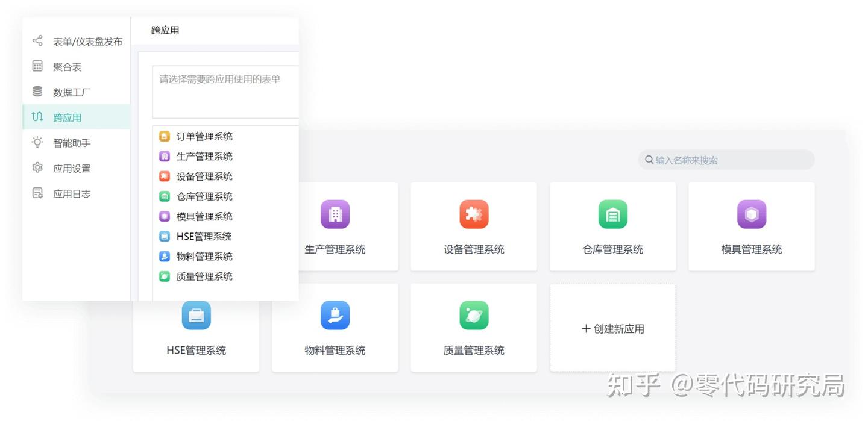Screen dimensions: 868x421
Task: Click the 输入名称来搜索 search field
Action: (x=729, y=160)
